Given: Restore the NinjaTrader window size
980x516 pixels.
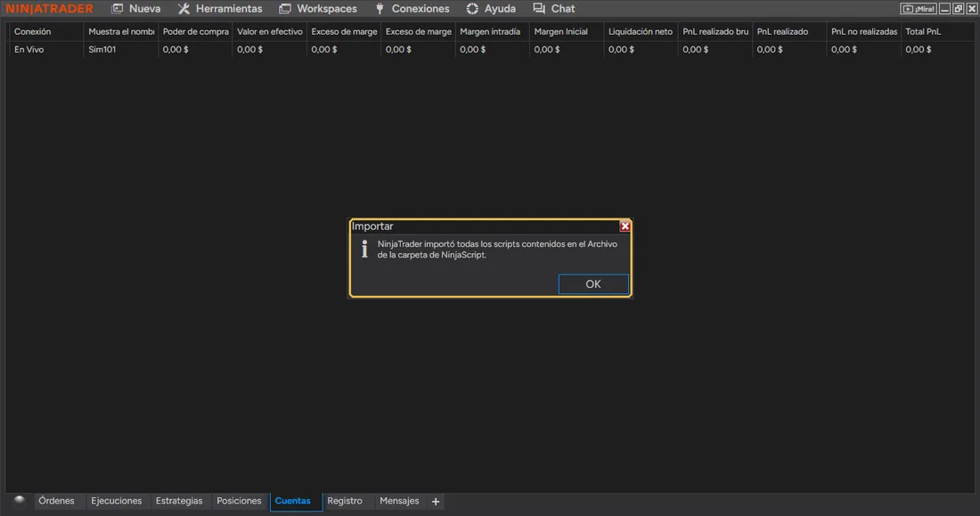Looking at the screenshot, I should coord(958,9).
